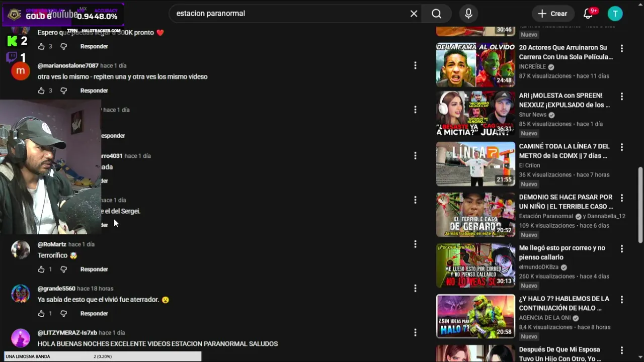Click channel name 'elmundoDKBza'

point(538,267)
